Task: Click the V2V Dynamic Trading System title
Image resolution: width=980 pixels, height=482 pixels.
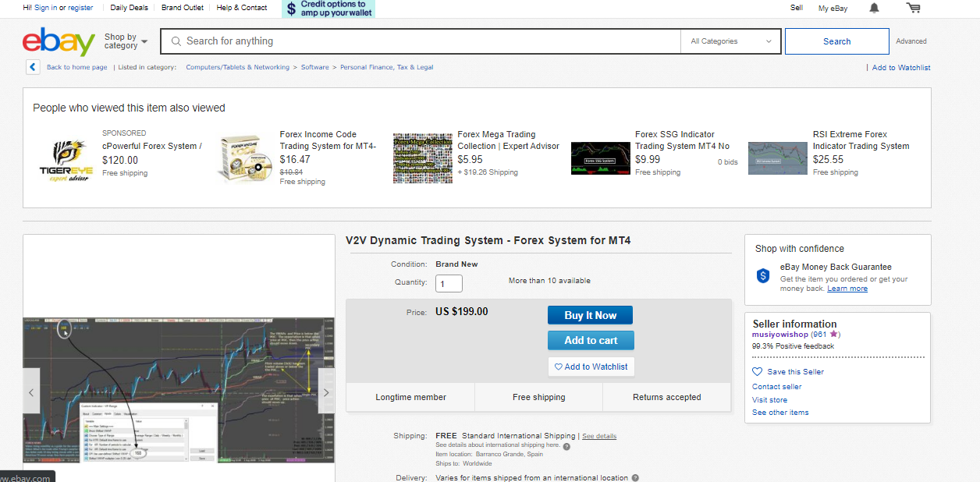Action: [488, 241]
